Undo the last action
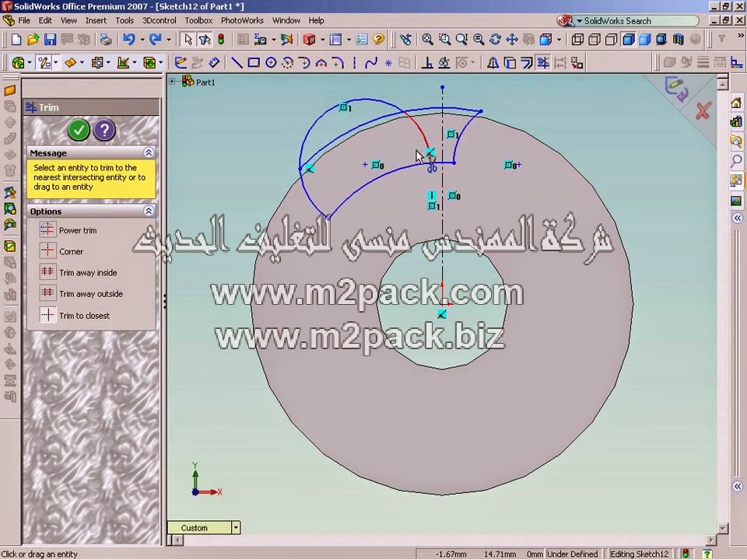Screen dimensions: 747x560 coord(128,40)
